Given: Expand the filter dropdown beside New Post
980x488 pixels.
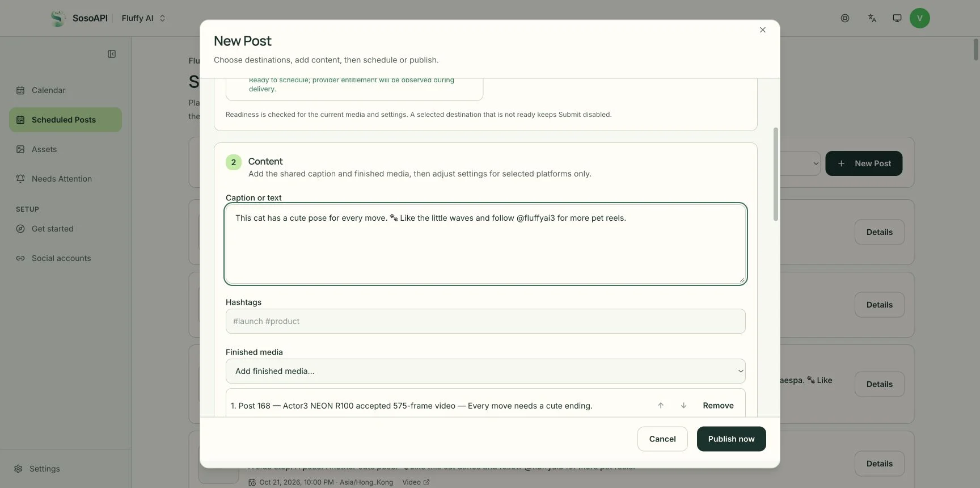Looking at the screenshot, I should click(x=800, y=163).
